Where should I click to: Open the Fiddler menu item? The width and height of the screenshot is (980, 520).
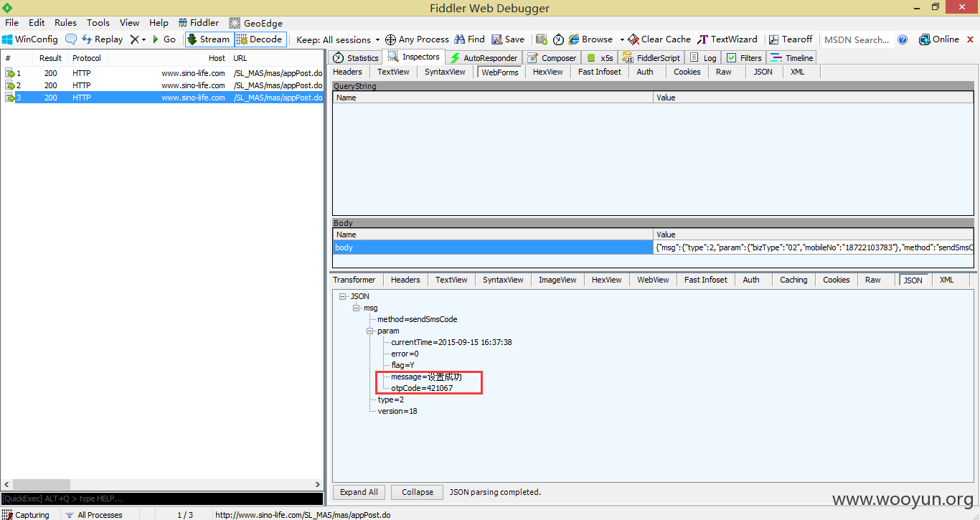point(199,22)
